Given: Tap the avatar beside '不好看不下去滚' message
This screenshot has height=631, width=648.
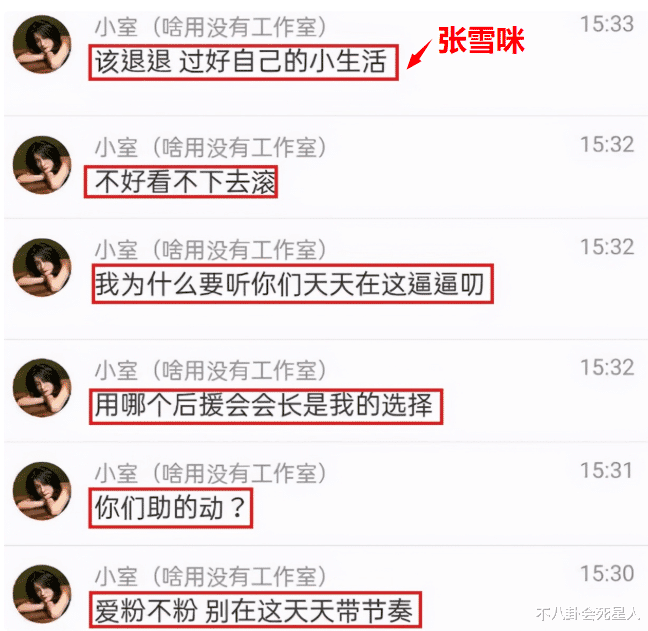Looking at the screenshot, I should (42, 165).
